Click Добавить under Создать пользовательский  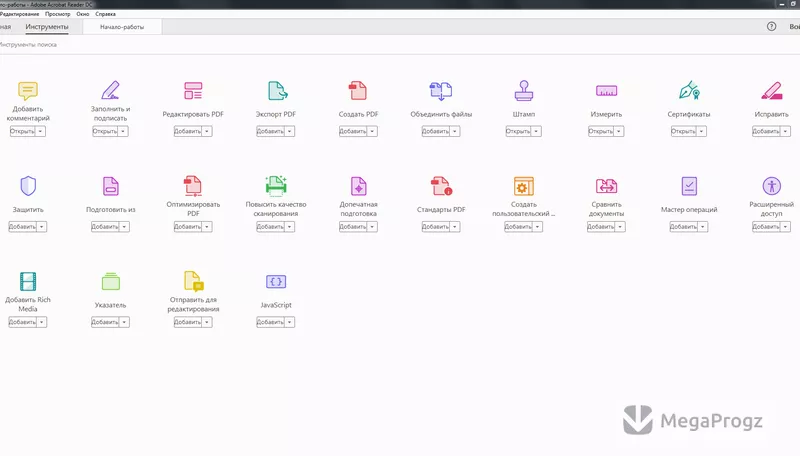518,226
